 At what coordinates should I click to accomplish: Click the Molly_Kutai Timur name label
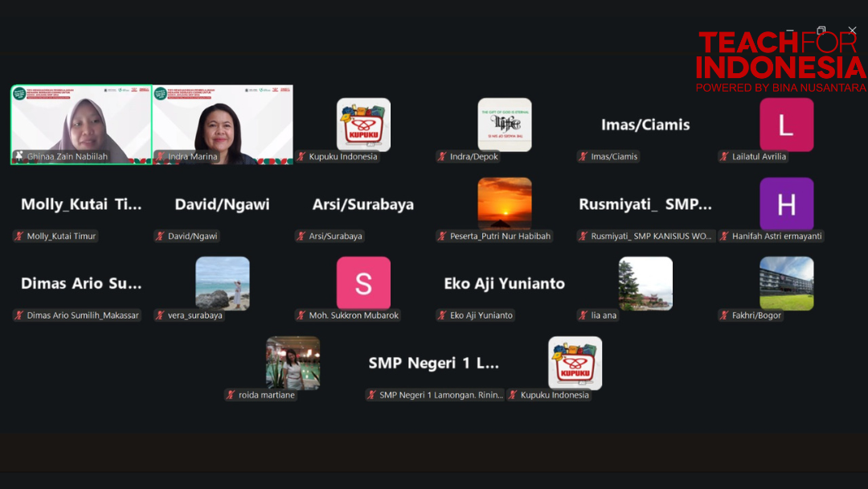pyautogui.click(x=61, y=236)
